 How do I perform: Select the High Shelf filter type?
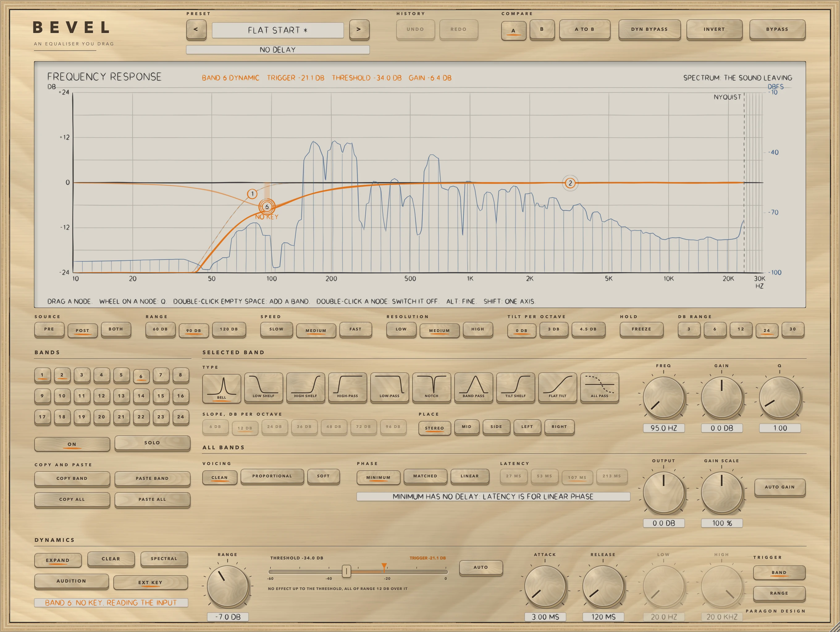point(305,387)
